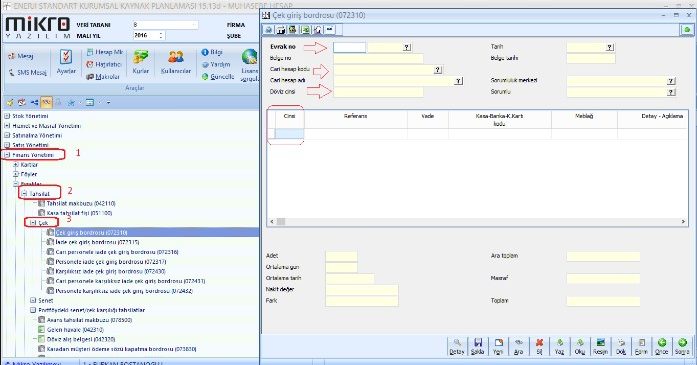Open the Kurlar exchange rates icon
697x365 pixels.
[140, 62]
